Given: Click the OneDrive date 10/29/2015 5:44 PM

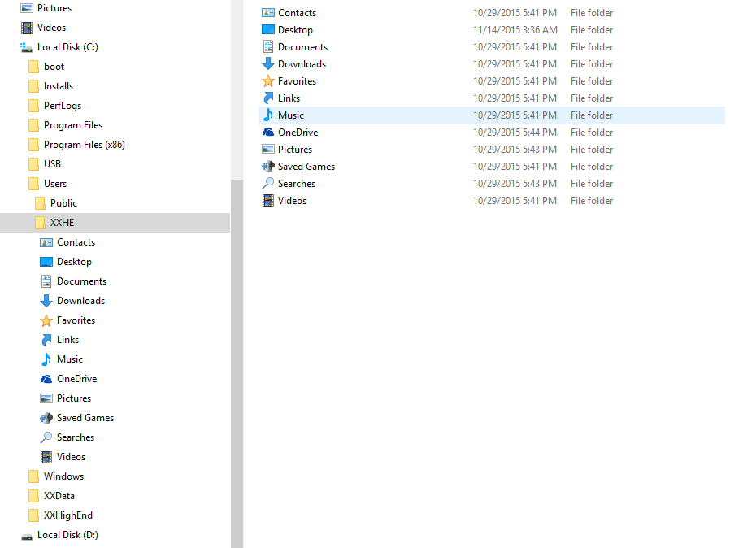Looking at the screenshot, I should [x=515, y=133].
